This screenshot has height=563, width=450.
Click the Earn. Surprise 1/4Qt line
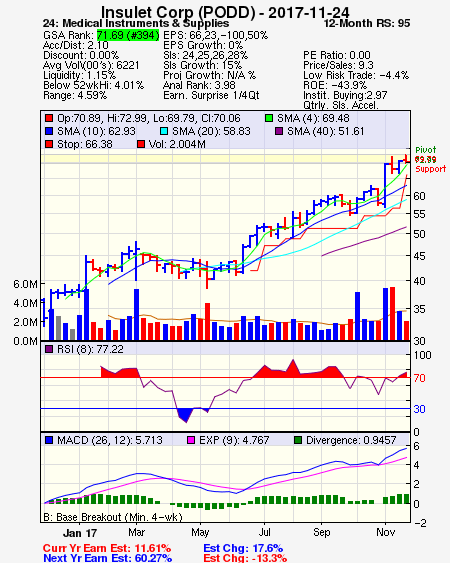point(211,96)
